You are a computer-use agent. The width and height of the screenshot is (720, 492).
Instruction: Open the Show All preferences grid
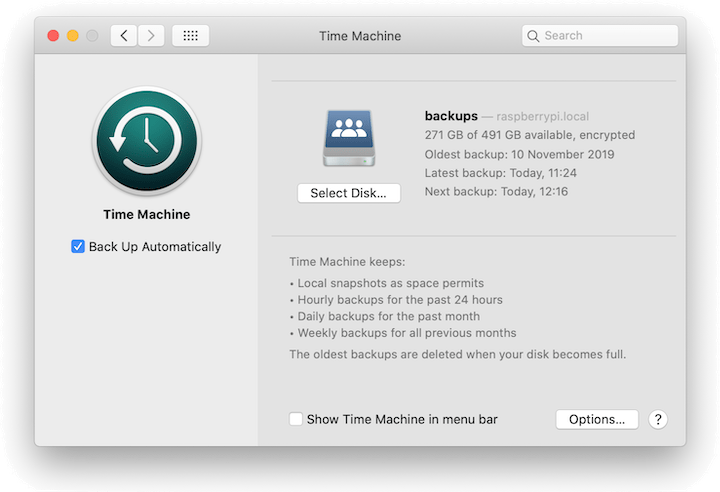tap(191, 35)
